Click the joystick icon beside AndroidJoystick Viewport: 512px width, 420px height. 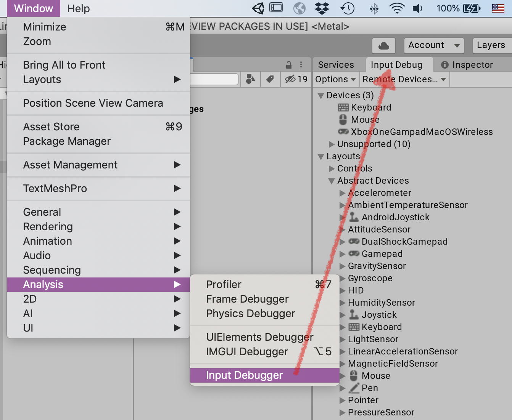(x=353, y=217)
